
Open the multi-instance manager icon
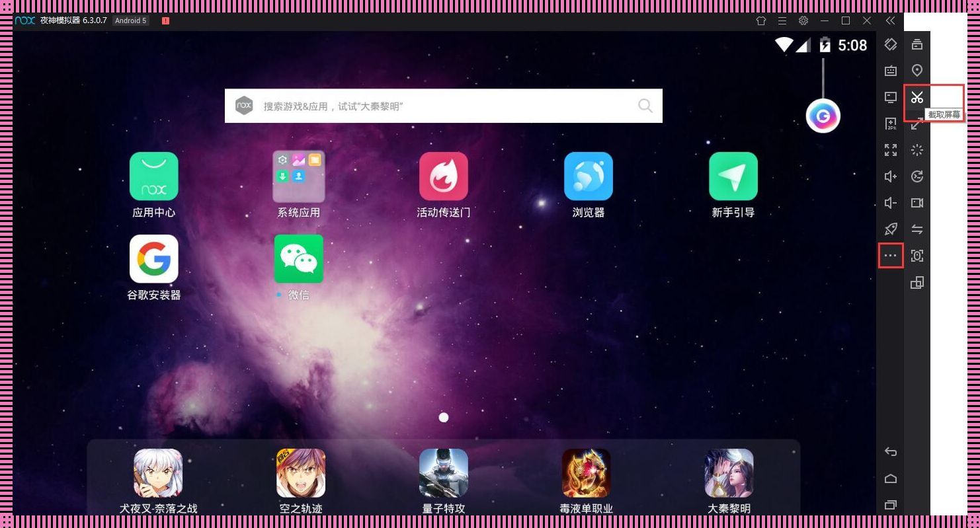click(917, 283)
